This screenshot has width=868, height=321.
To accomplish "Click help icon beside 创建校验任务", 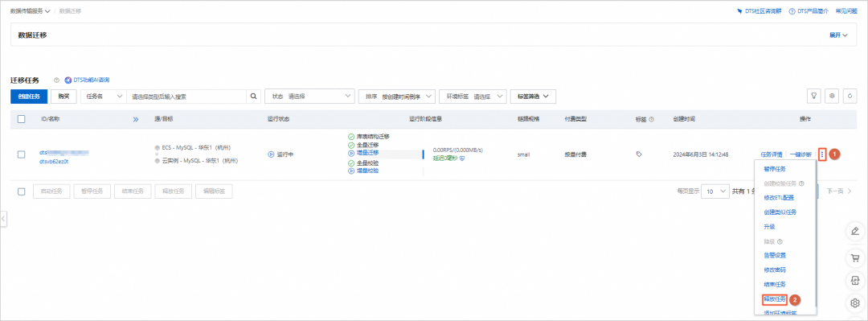I will pyautogui.click(x=801, y=183).
